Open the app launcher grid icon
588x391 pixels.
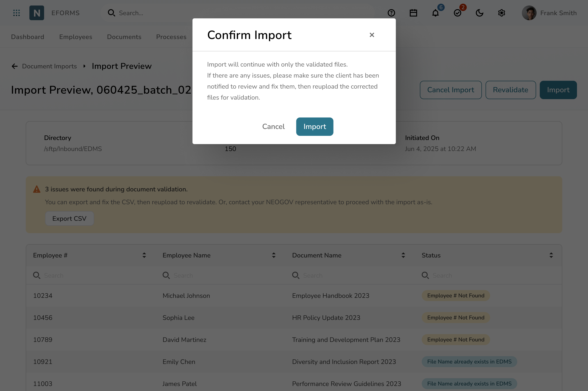(x=17, y=13)
